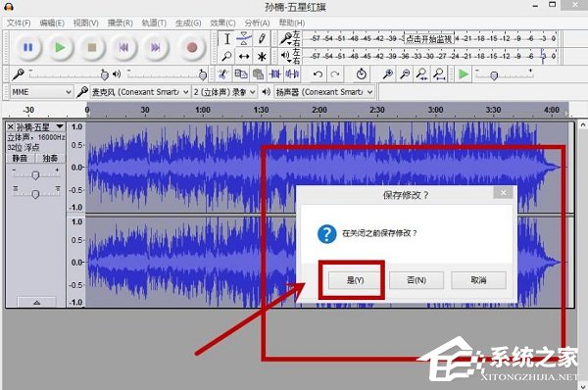
Task: Select the I-beam Selection tool
Action: point(227,38)
